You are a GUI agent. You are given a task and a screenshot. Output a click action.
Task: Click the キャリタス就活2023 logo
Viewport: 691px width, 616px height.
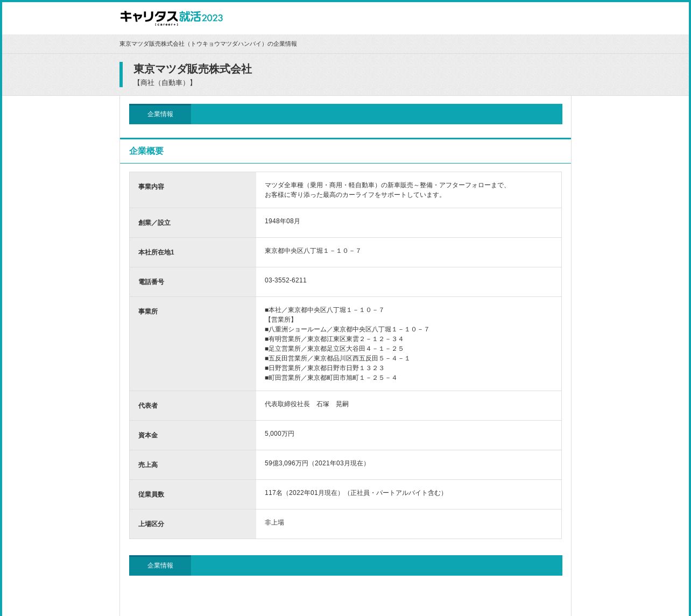tap(171, 18)
